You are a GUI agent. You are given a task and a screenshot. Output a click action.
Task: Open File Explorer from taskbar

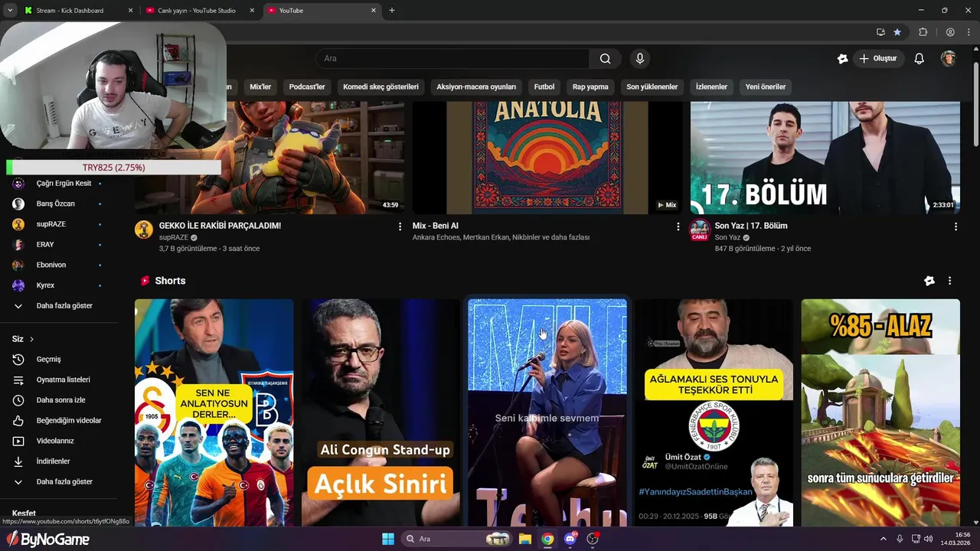click(x=525, y=539)
